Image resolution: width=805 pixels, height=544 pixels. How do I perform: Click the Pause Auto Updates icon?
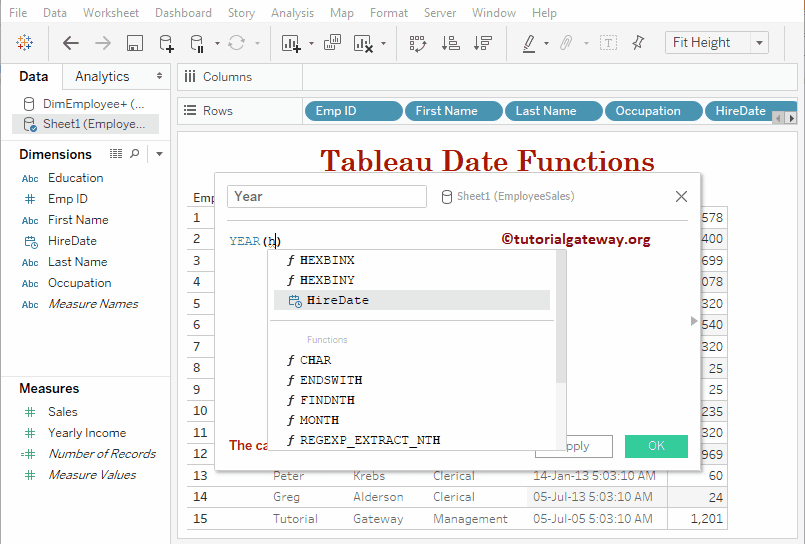click(x=197, y=43)
